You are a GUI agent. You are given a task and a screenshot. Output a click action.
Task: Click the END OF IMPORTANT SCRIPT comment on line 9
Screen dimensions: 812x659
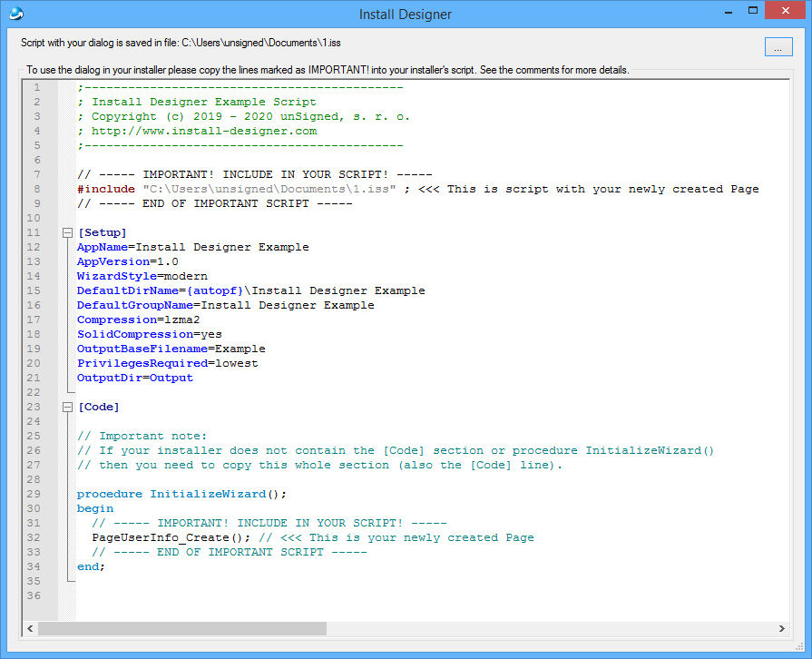coord(215,203)
